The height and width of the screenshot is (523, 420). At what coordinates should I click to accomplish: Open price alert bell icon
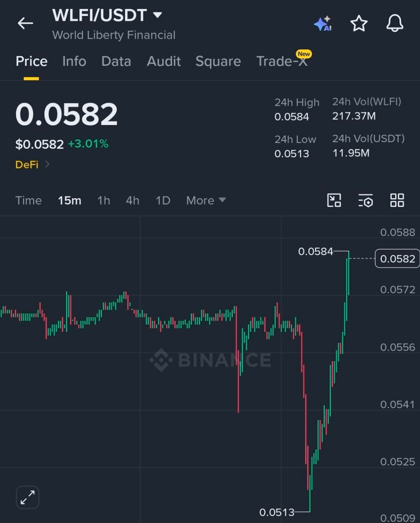(395, 23)
